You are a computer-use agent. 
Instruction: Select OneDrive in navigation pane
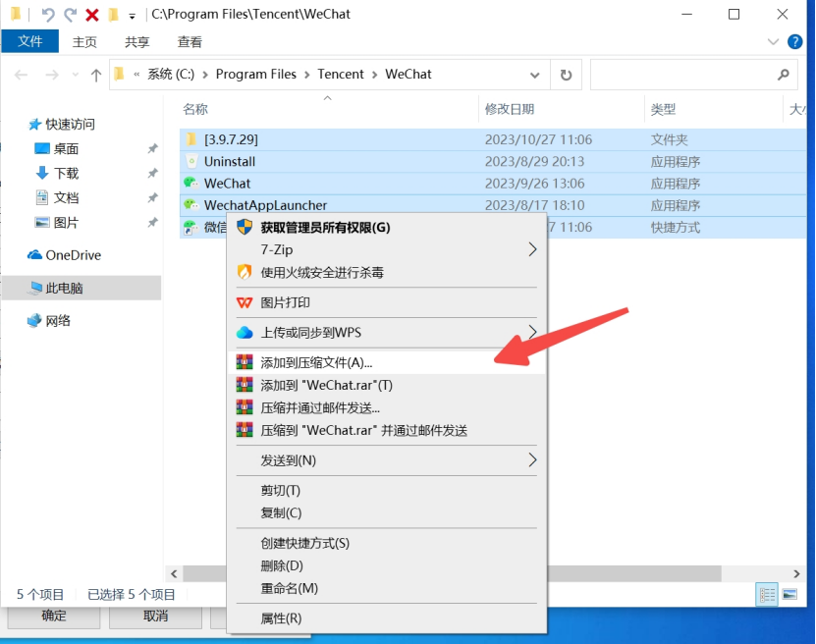(x=73, y=255)
